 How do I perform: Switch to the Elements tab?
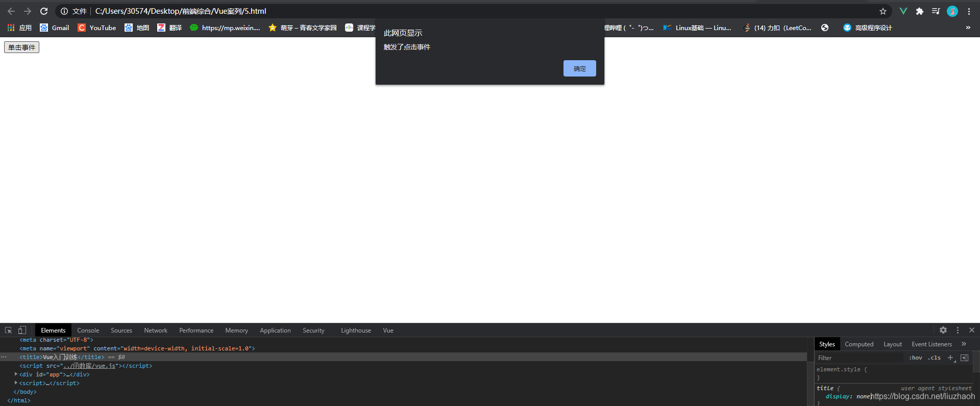point(53,330)
